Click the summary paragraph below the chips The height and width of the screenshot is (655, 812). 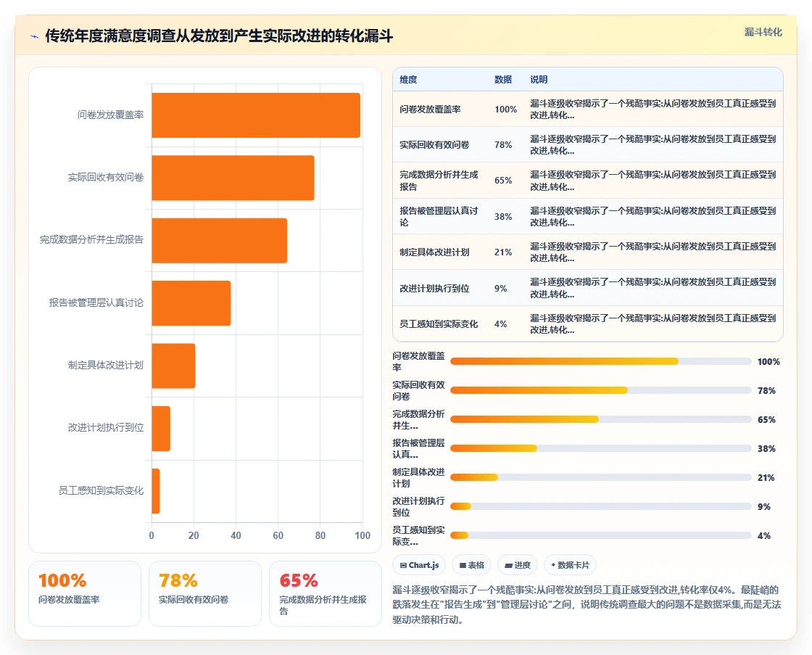tap(587, 605)
